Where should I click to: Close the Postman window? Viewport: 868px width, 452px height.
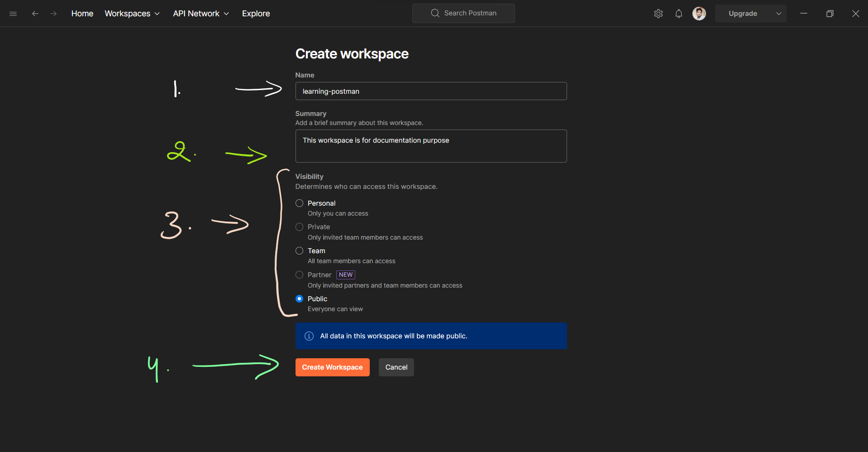(x=856, y=14)
